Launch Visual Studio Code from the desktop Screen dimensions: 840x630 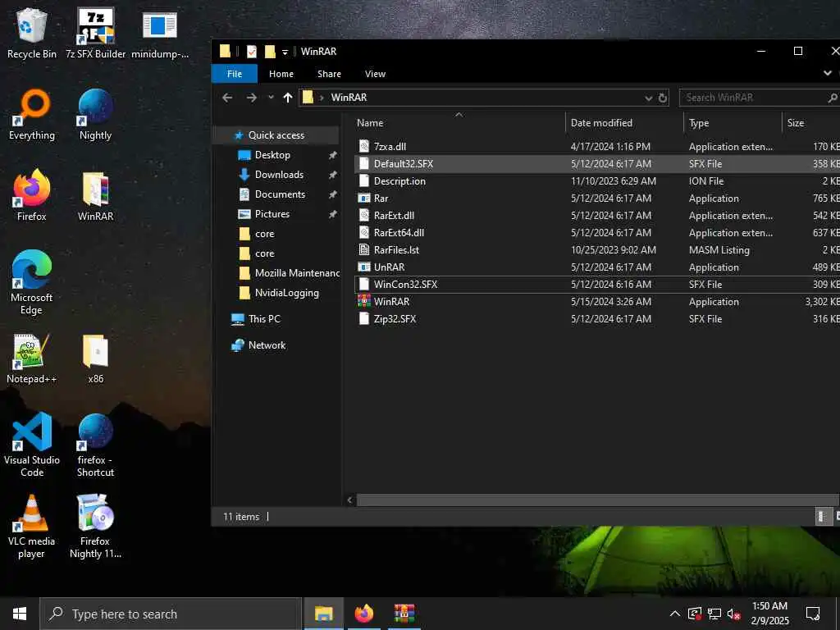32,445
